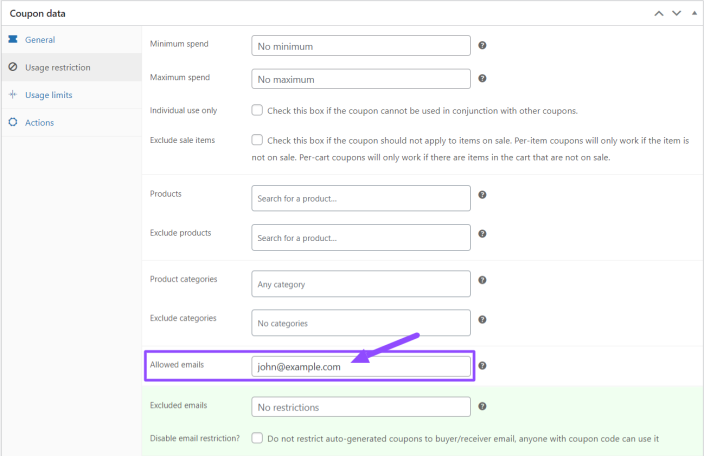Check the Exclude sale items box
Viewport: 704px width, 456px height.
click(x=257, y=141)
